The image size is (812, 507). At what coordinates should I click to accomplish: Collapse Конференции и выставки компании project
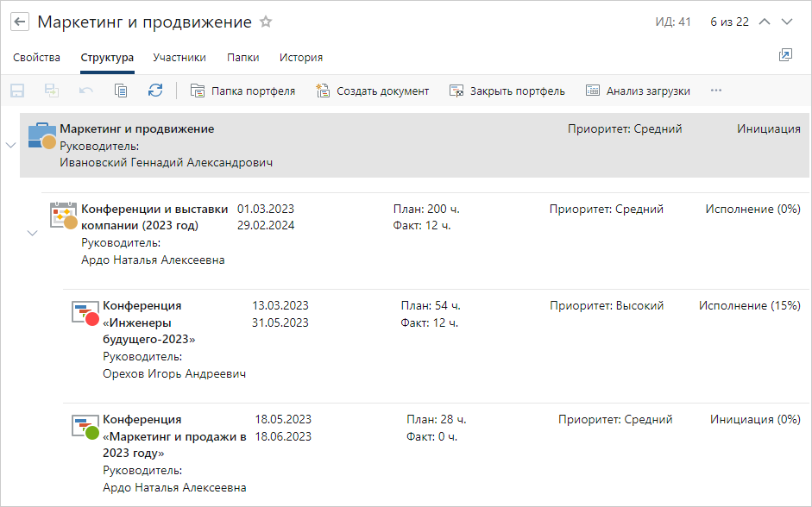33,233
